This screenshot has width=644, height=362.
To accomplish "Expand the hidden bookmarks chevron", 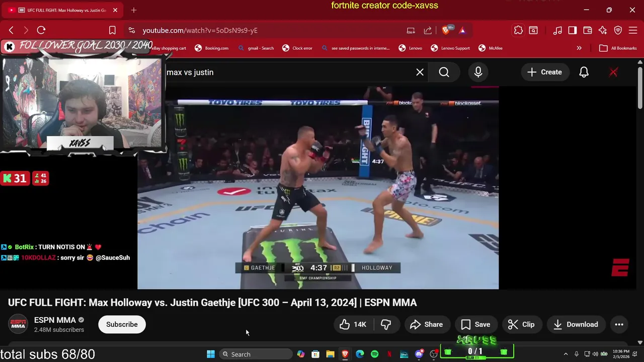I will tap(579, 48).
